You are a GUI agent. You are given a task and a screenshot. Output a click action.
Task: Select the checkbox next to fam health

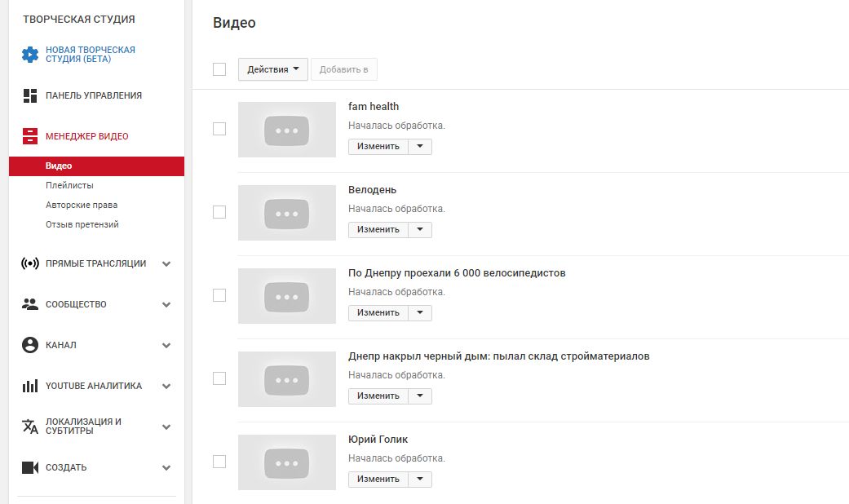pyautogui.click(x=219, y=128)
